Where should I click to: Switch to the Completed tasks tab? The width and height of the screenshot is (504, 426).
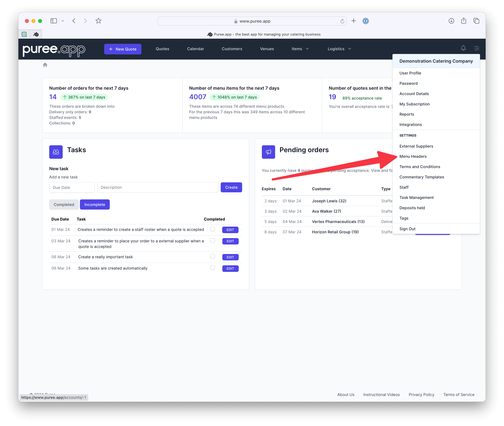click(64, 204)
